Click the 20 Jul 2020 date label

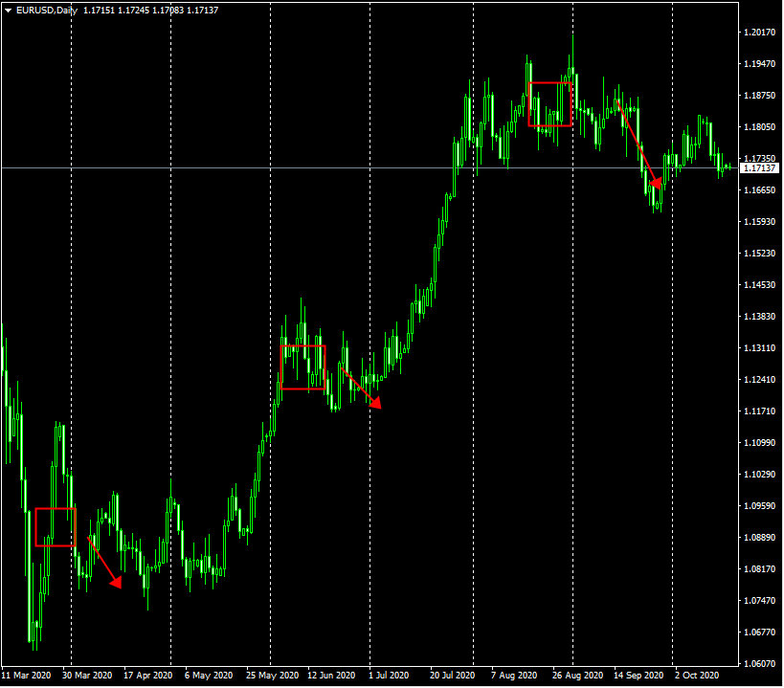(x=453, y=676)
